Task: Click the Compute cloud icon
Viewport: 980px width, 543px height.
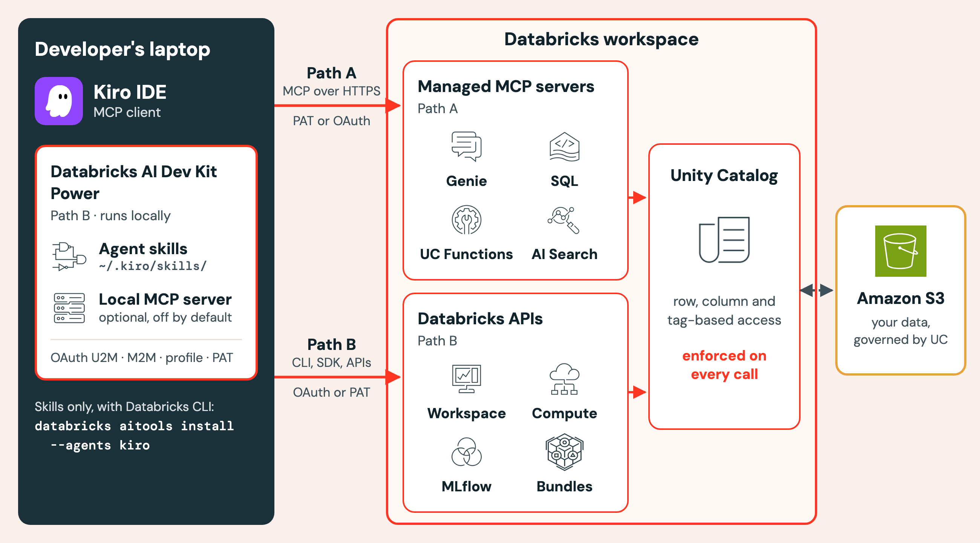Action: (x=564, y=379)
